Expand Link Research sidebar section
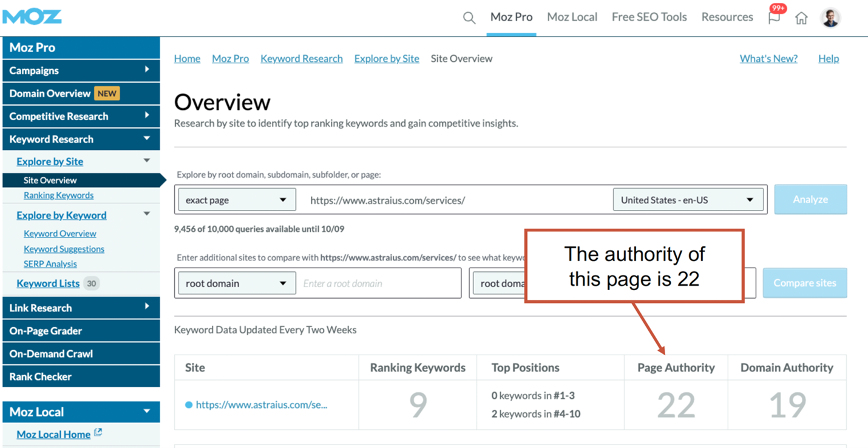The width and height of the screenshot is (868, 448). click(81, 308)
